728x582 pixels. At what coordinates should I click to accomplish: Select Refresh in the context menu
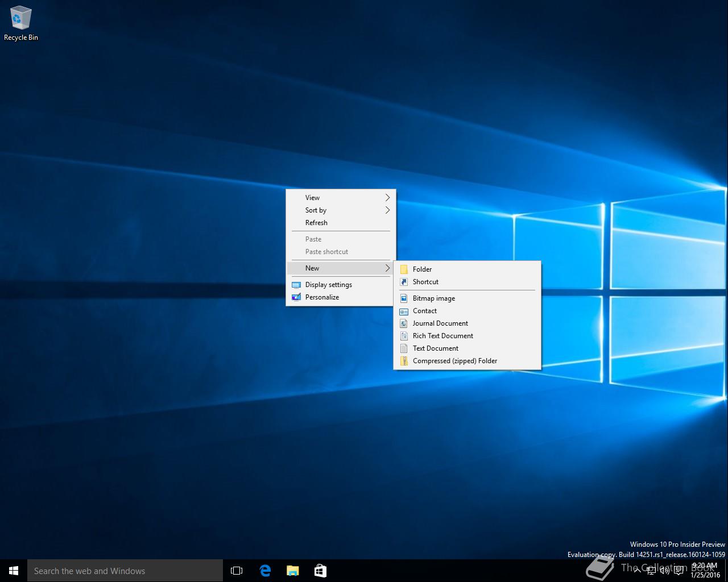pyautogui.click(x=341, y=223)
